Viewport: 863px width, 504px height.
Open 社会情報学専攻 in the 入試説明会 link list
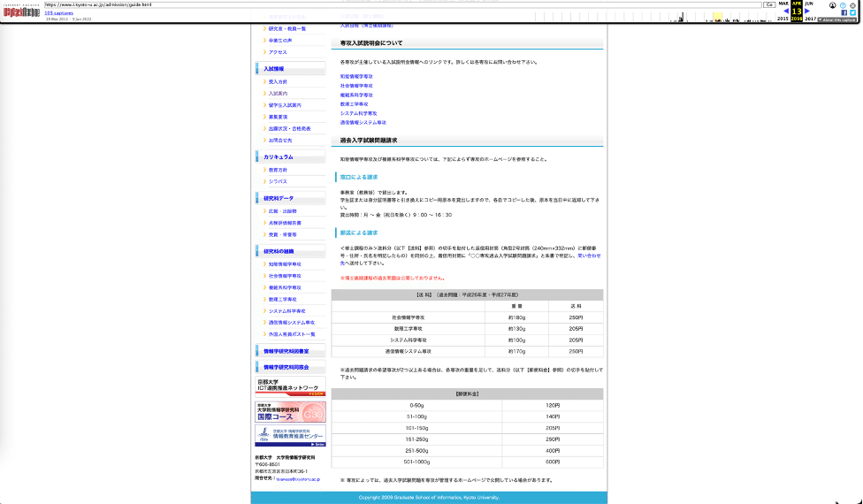pyautogui.click(x=356, y=86)
